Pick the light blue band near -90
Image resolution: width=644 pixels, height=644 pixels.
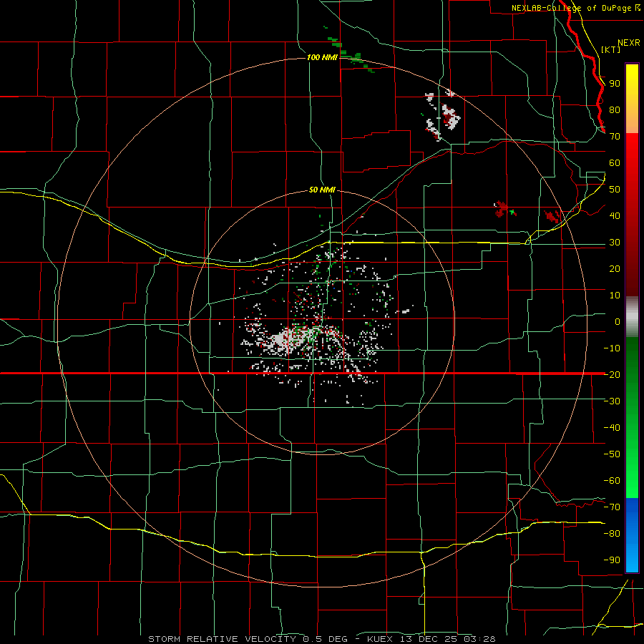coord(632,557)
